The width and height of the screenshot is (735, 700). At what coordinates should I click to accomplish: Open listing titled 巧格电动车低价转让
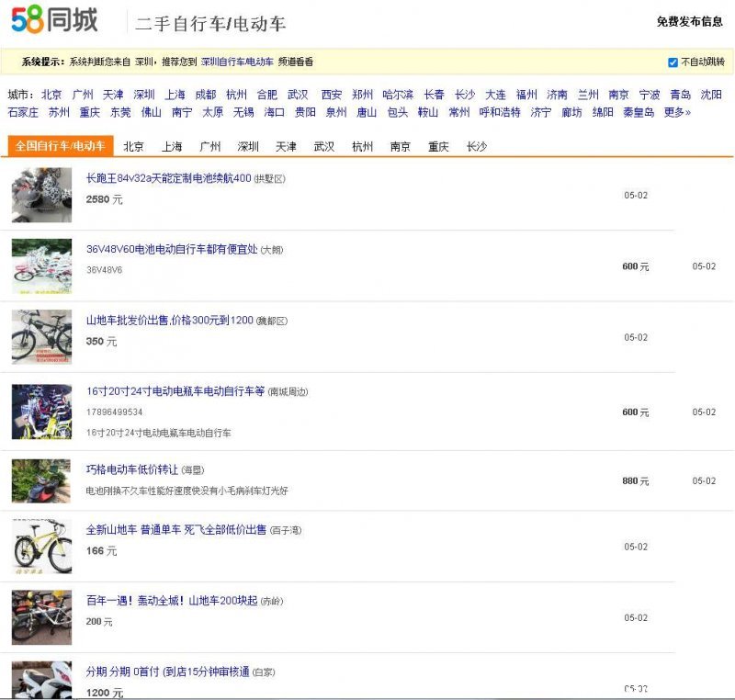(x=132, y=469)
